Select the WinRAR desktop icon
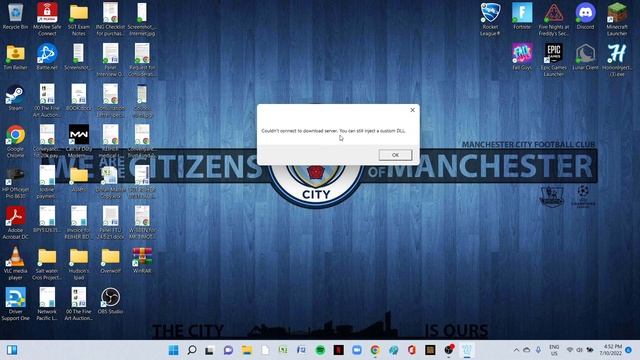 click(142, 260)
